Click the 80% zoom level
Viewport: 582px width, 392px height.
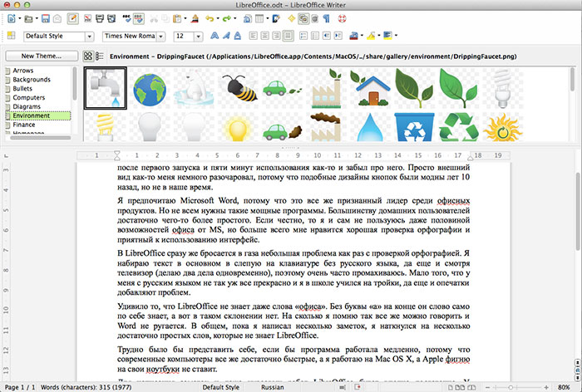point(564,387)
